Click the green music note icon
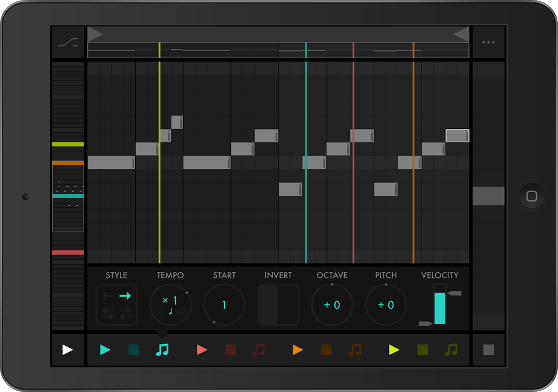The width and height of the screenshot is (558, 392). pyautogui.click(x=451, y=350)
